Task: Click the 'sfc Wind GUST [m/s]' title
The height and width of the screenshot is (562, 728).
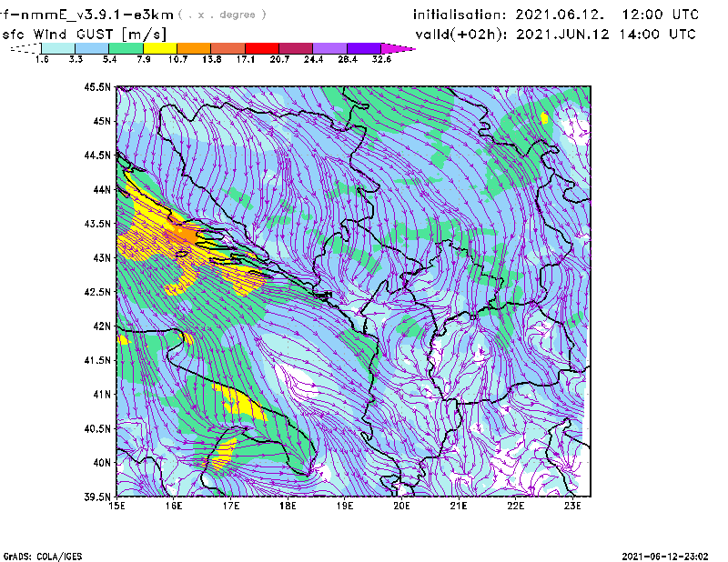Action: 84,35
